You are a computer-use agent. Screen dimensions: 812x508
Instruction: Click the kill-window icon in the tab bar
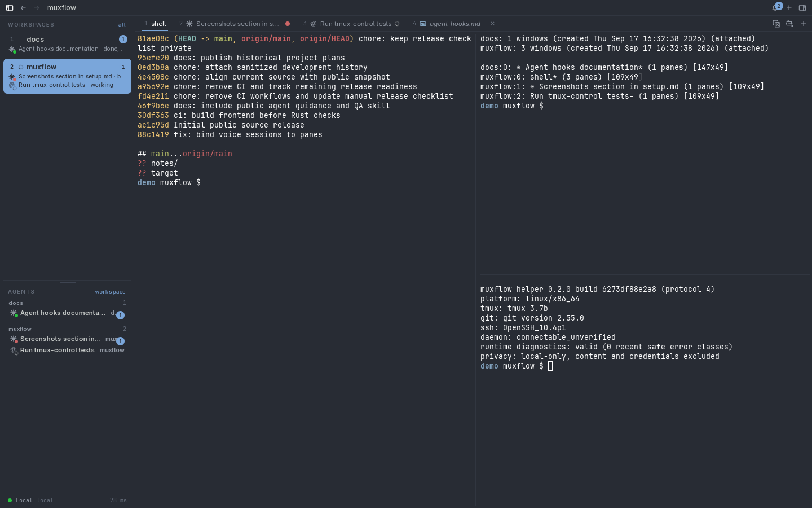pyautogui.click(x=790, y=24)
